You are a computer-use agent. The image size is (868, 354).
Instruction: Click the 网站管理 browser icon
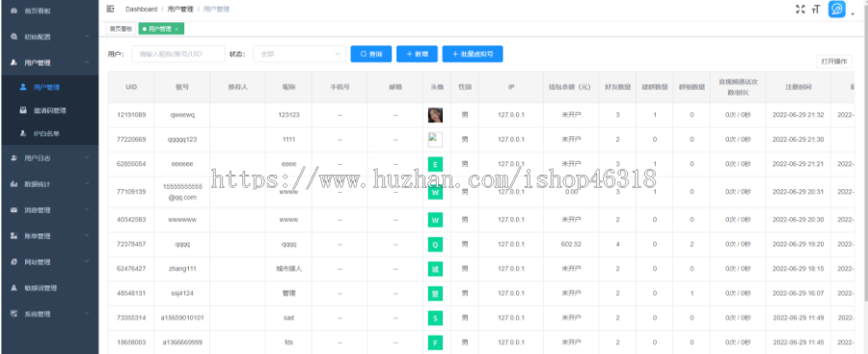(14, 262)
